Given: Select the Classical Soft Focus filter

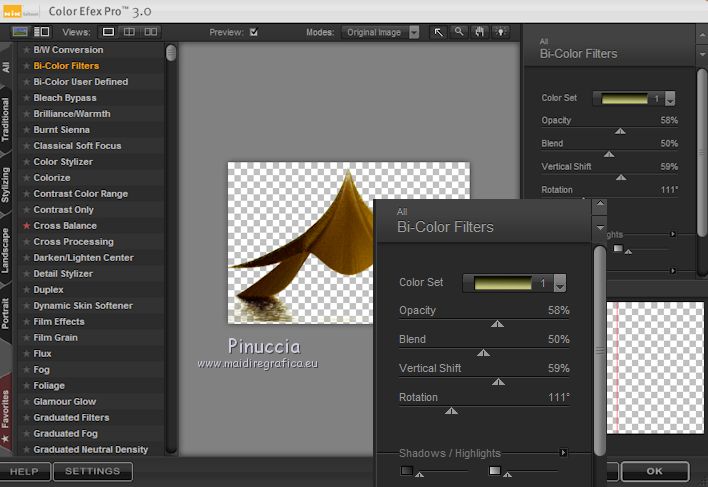Looking at the screenshot, I should click(77, 146).
